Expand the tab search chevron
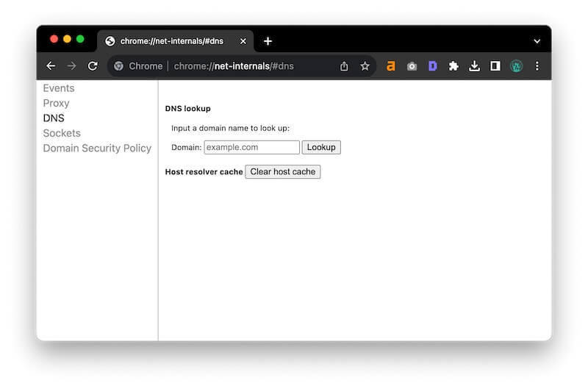The width and height of the screenshot is (588, 389). [x=537, y=41]
